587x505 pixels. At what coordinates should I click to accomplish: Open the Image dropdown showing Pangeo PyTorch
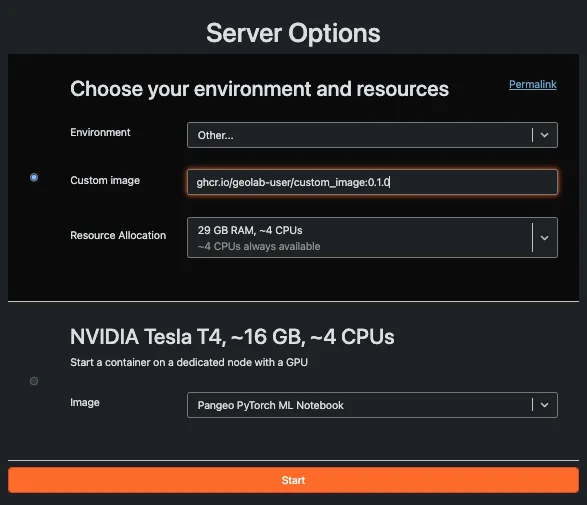click(x=372, y=405)
